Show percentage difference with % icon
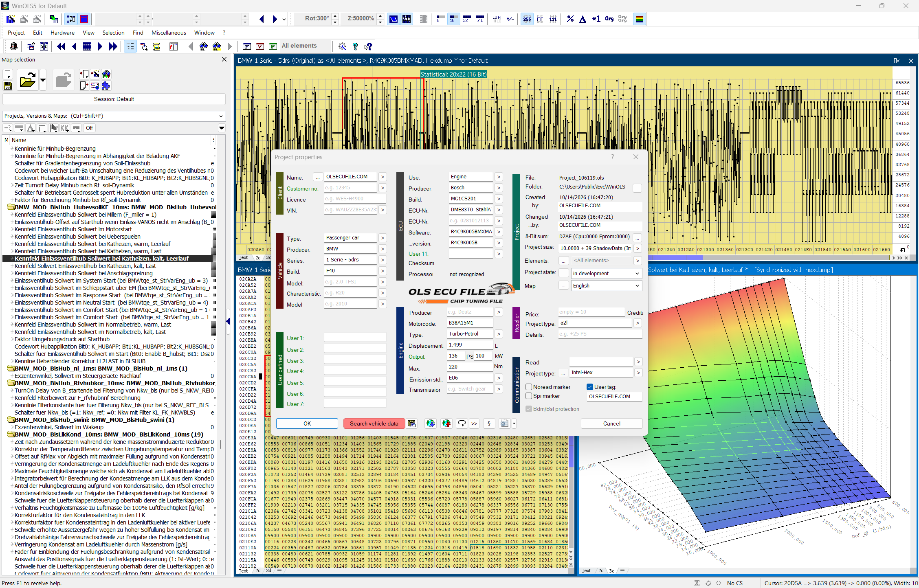This screenshot has height=588, width=919. [x=570, y=19]
